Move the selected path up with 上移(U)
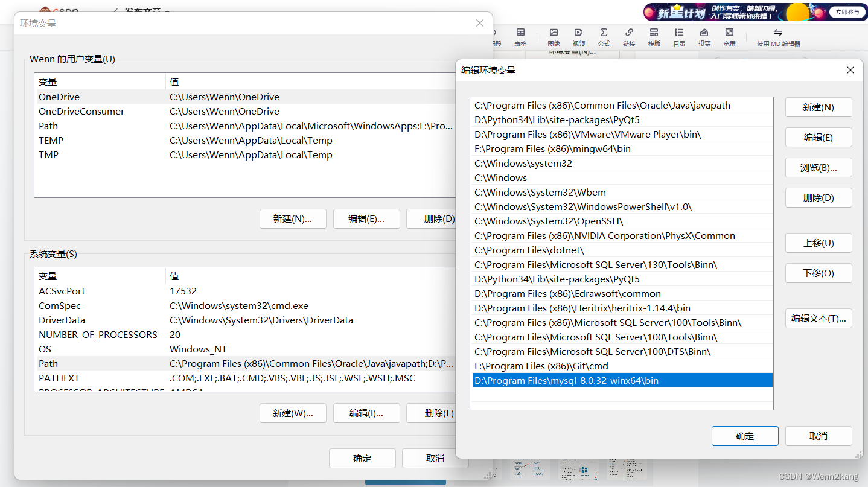868x487 pixels. point(819,243)
